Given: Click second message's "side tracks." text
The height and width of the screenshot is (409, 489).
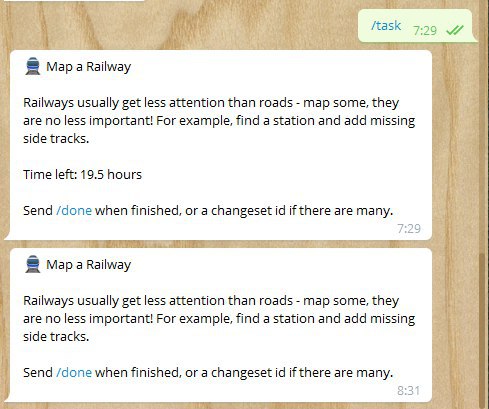Looking at the screenshot, I should point(56,337).
